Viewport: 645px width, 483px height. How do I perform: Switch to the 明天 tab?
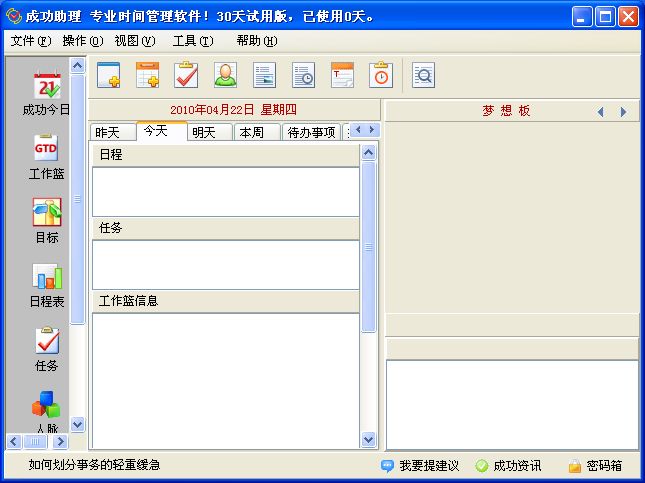click(x=210, y=132)
